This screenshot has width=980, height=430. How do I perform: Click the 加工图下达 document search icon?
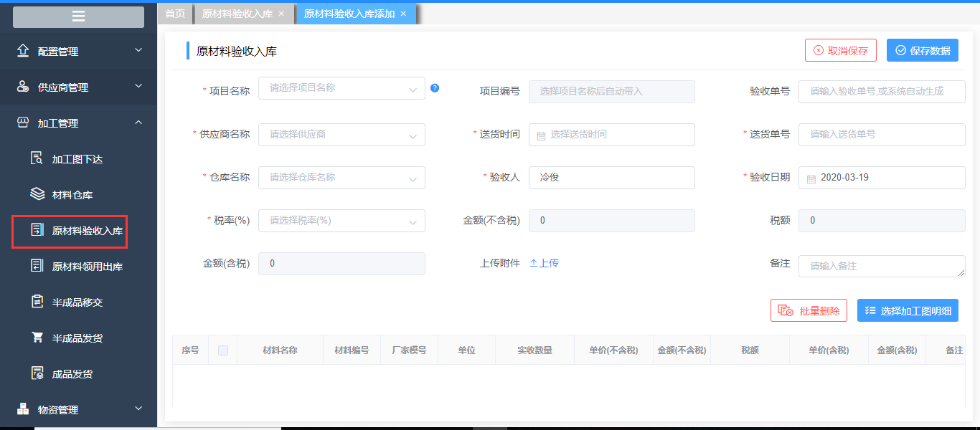[37, 158]
